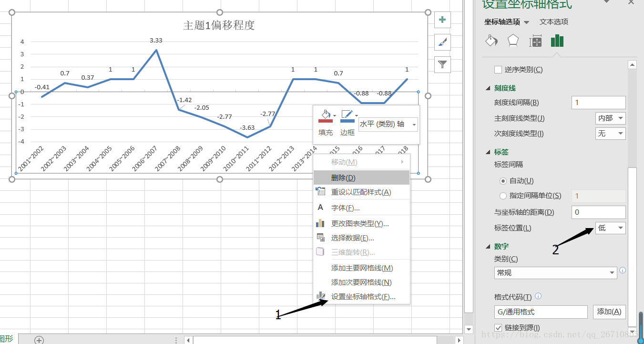Open the Chart Styles brush button

pos(442,42)
